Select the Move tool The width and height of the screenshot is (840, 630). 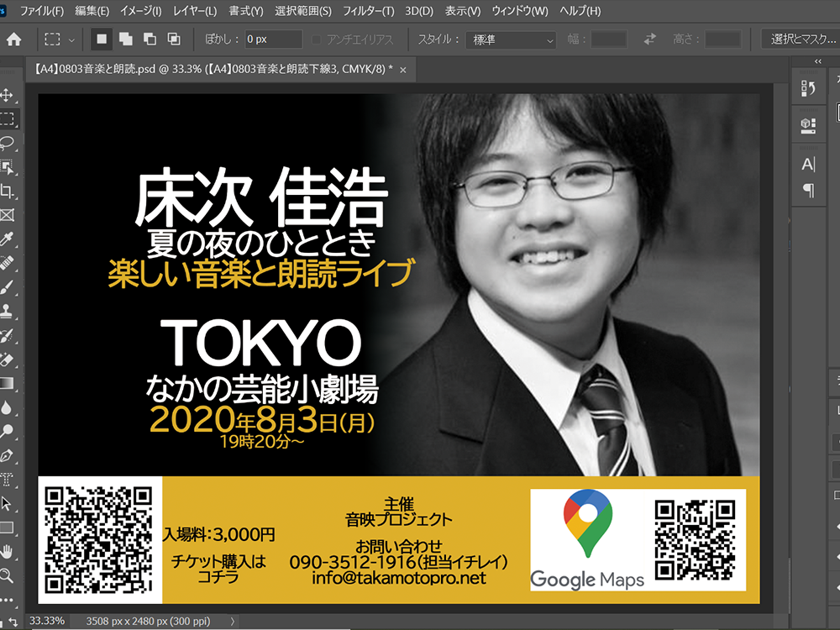pos(8,95)
